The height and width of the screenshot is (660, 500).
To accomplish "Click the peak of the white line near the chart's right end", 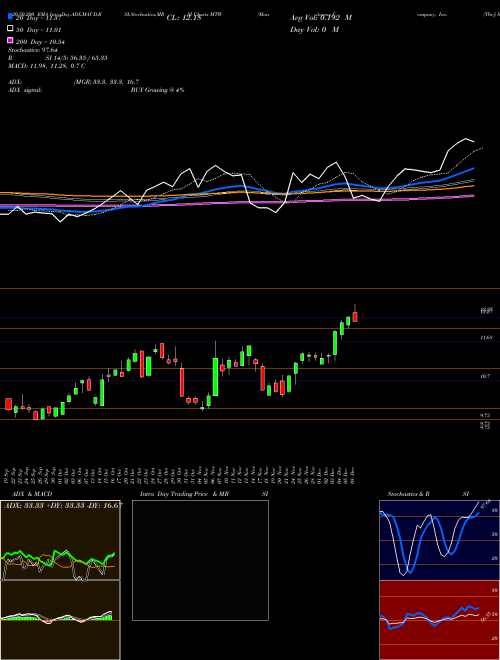I will (466, 138).
